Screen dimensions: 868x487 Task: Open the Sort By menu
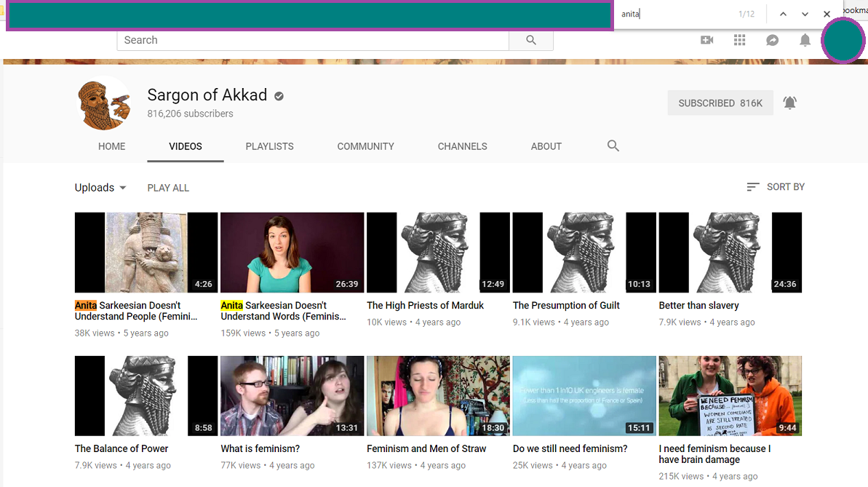[776, 187]
